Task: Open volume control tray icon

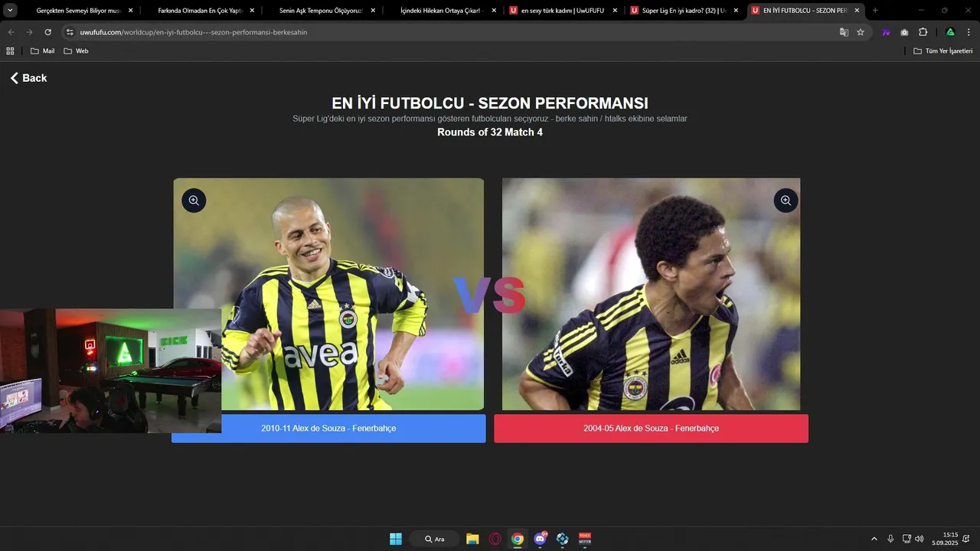Action: pos(919,539)
